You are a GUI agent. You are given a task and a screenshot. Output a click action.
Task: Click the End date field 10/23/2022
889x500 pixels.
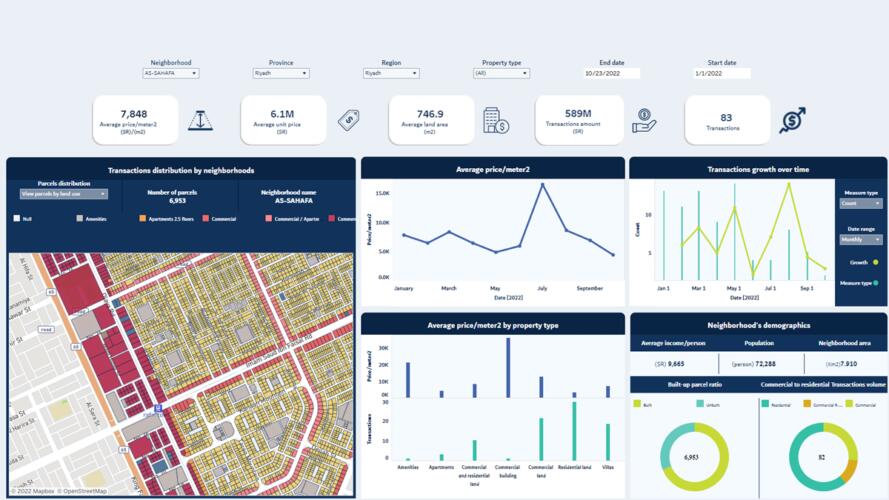611,73
